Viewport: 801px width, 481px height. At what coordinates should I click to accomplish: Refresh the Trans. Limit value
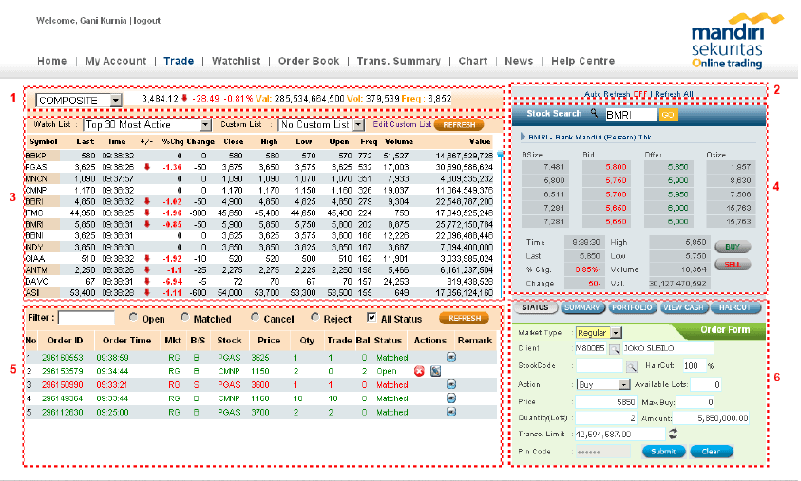(673, 434)
